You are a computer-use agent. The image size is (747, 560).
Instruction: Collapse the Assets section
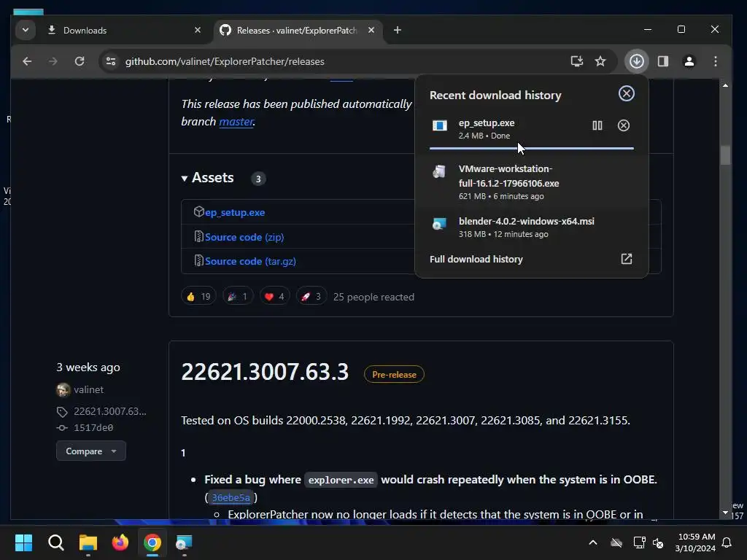point(207,178)
